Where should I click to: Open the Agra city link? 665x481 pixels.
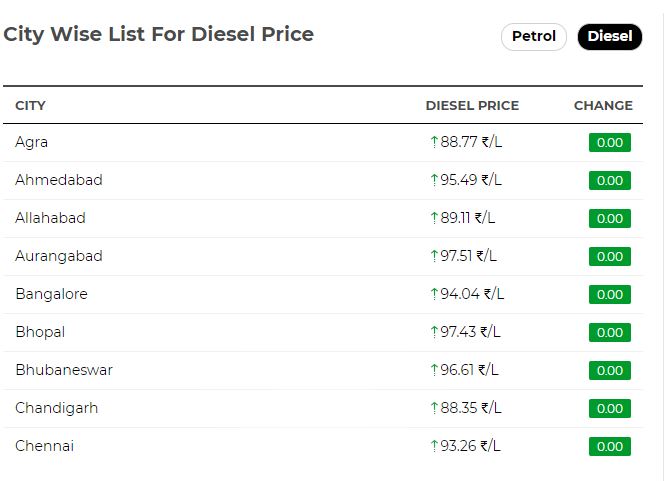coord(31,142)
